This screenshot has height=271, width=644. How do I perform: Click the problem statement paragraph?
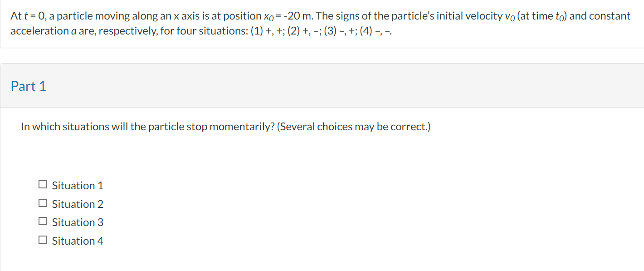tap(317, 23)
